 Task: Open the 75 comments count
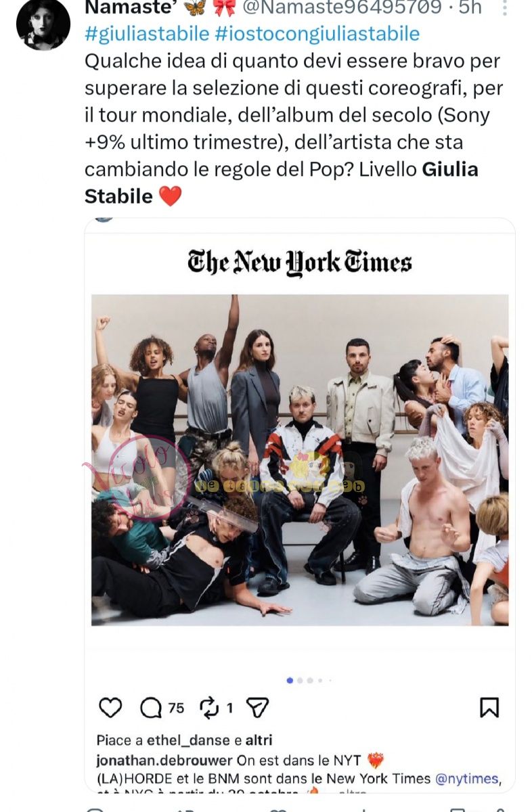pos(176,708)
